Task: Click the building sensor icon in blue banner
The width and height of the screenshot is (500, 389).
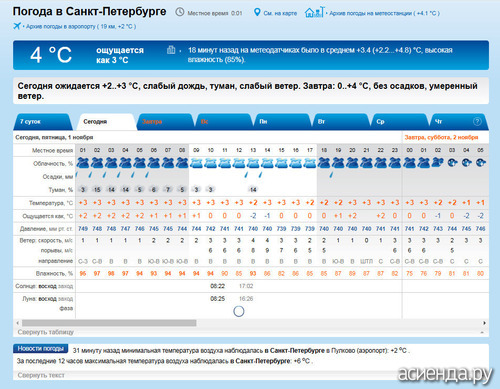Action: [x=171, y=50]
